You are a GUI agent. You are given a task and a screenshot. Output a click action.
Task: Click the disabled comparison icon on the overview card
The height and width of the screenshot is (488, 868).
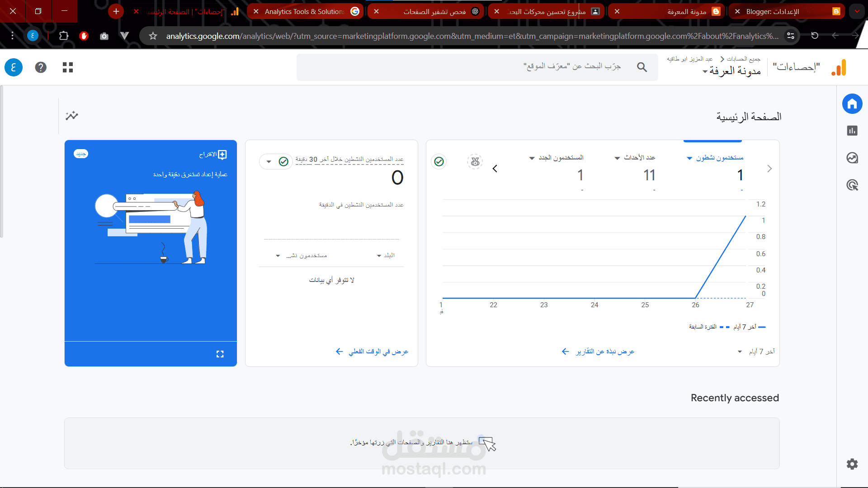point(475,161)
